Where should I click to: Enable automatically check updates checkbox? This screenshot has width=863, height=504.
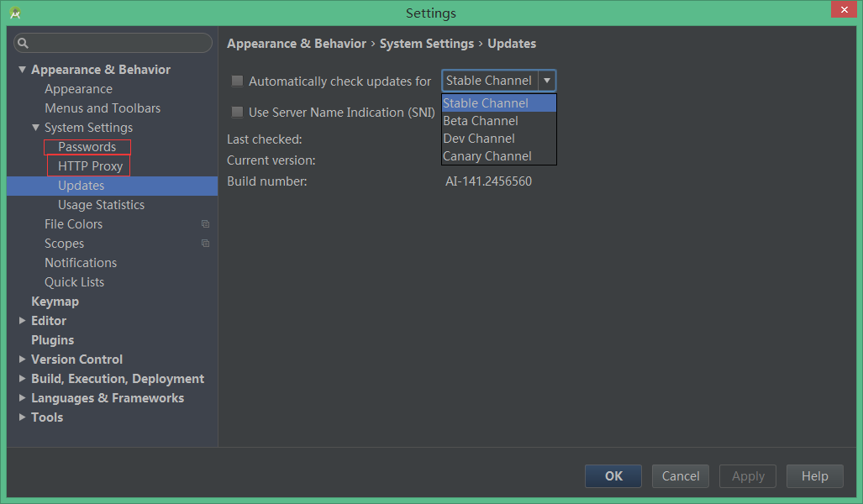tap(237, 81)
